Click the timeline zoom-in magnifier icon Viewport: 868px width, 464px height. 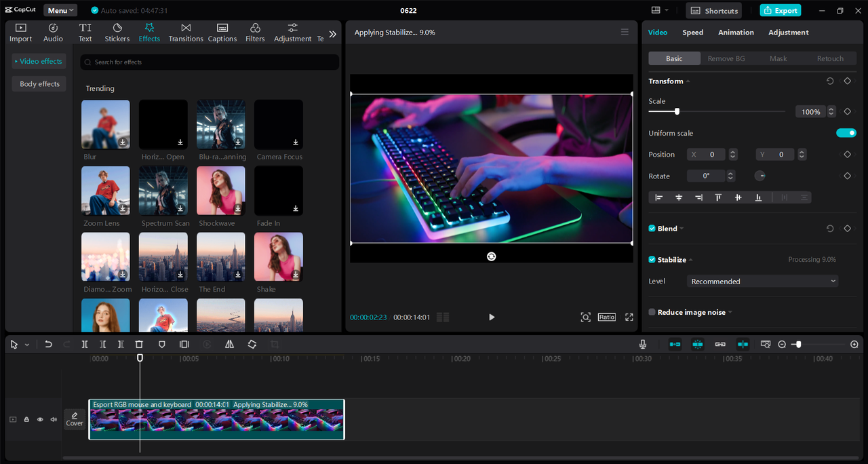click(x=854, y=345)
